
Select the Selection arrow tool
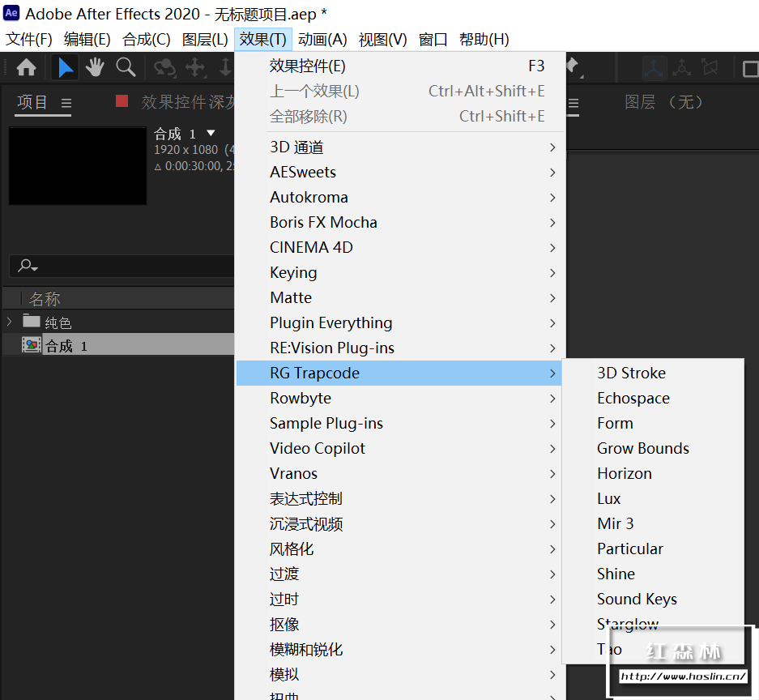click(65, 67)
